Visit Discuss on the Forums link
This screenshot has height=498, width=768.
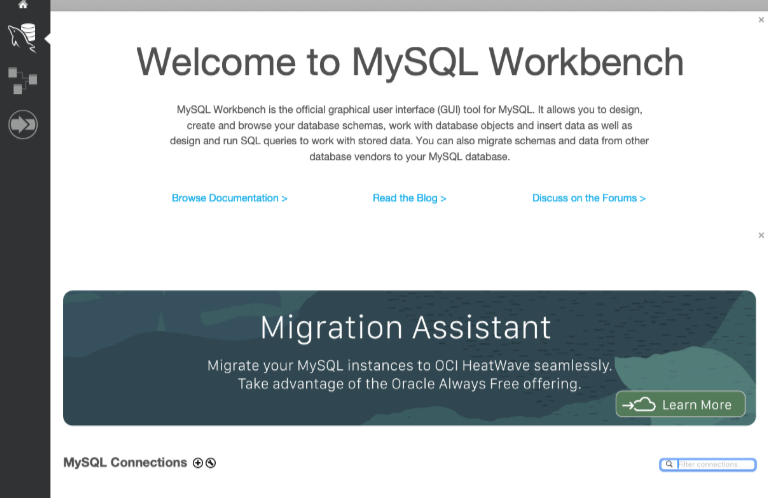588,198
